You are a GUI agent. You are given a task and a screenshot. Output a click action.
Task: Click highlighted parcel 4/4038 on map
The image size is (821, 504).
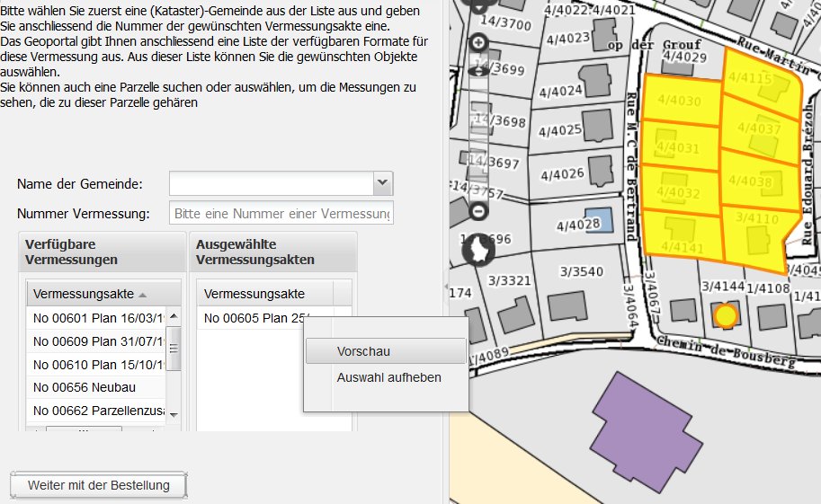click(x=759, y=180)
